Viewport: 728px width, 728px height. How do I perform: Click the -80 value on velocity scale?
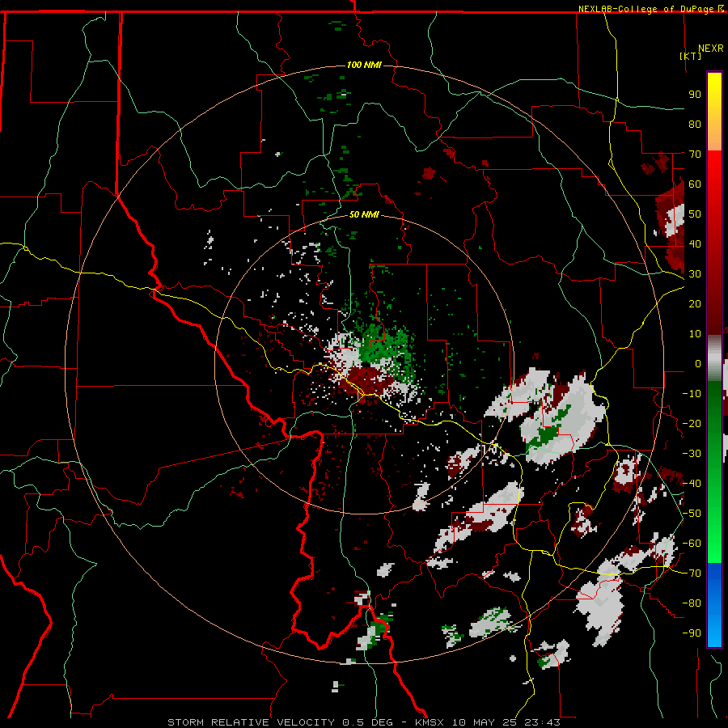[692, 603]
